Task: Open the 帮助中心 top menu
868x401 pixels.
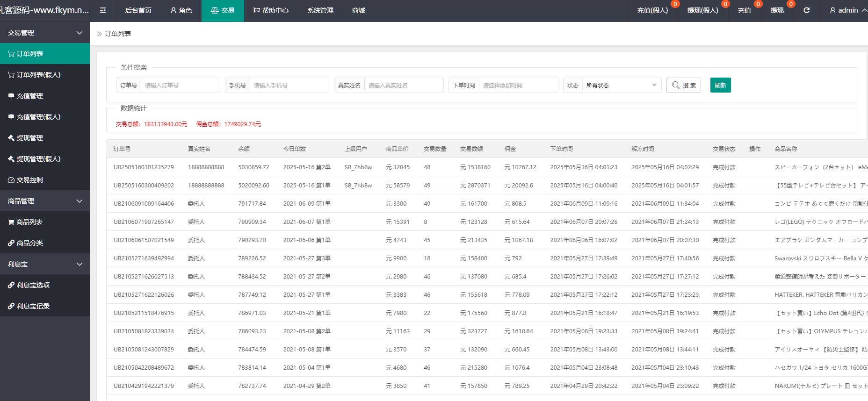Action: 271,10
